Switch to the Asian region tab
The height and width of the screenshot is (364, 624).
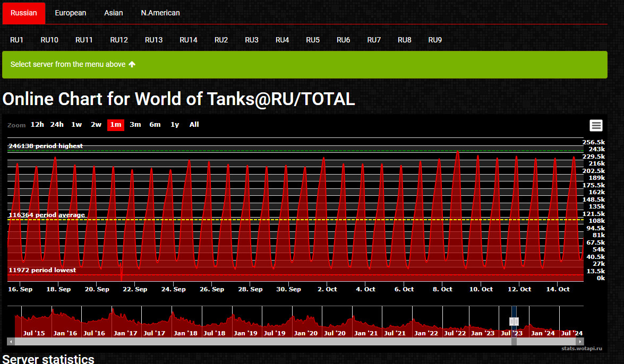[x=114, y=13]
